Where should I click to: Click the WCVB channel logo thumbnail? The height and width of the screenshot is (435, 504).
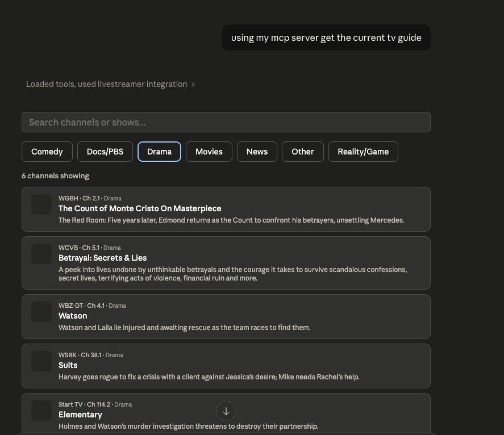coord(41,254)
